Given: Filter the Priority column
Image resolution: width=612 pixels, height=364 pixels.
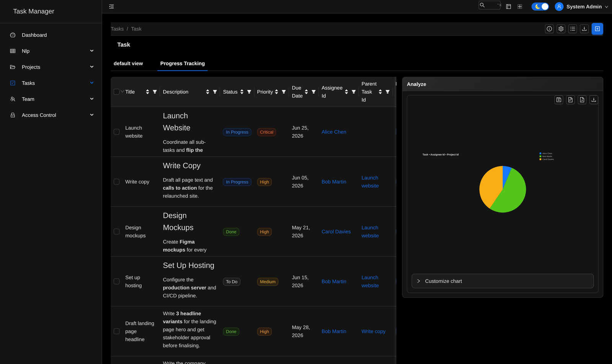Looking at the screenshot, I should click(284, 92).
